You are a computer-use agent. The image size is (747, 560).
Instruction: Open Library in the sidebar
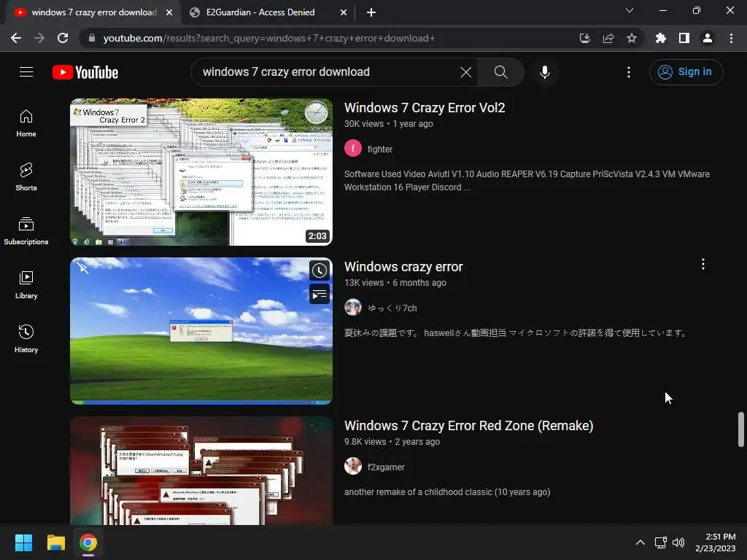[x=26, y=285]
